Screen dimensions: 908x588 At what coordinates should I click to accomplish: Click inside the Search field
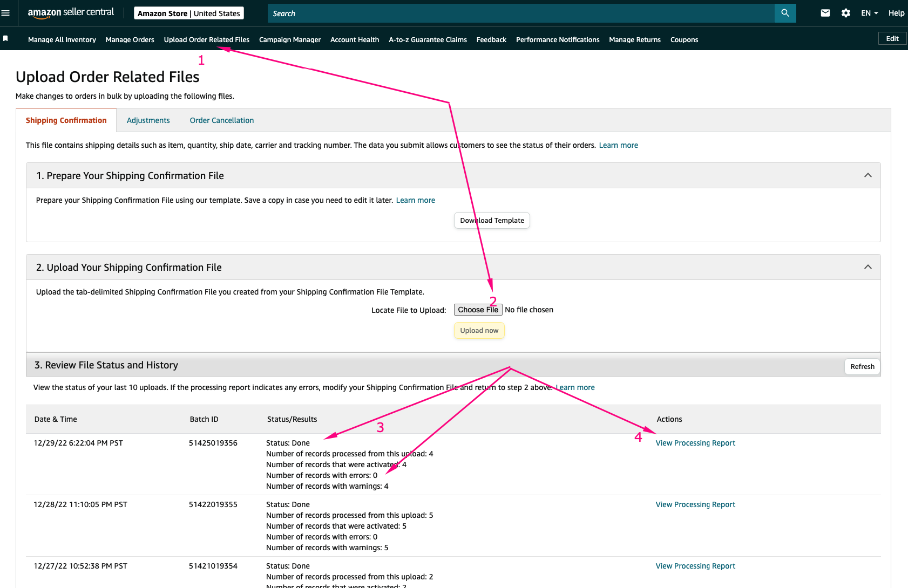coord(521,13)
